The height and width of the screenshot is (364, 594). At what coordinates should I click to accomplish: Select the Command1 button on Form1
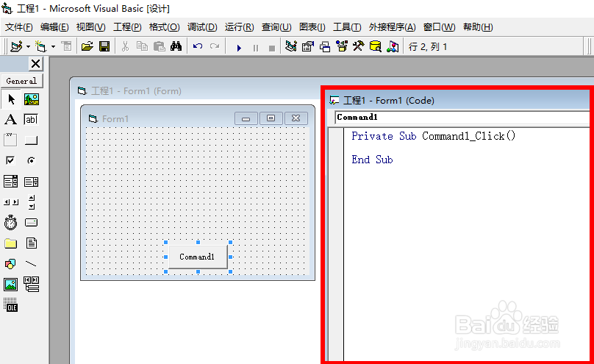(x=198, y=257)
